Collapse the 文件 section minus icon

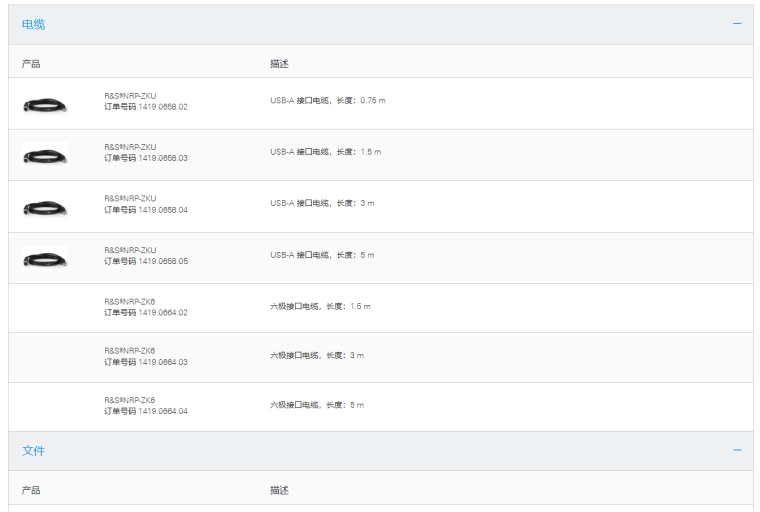point(737,451)
